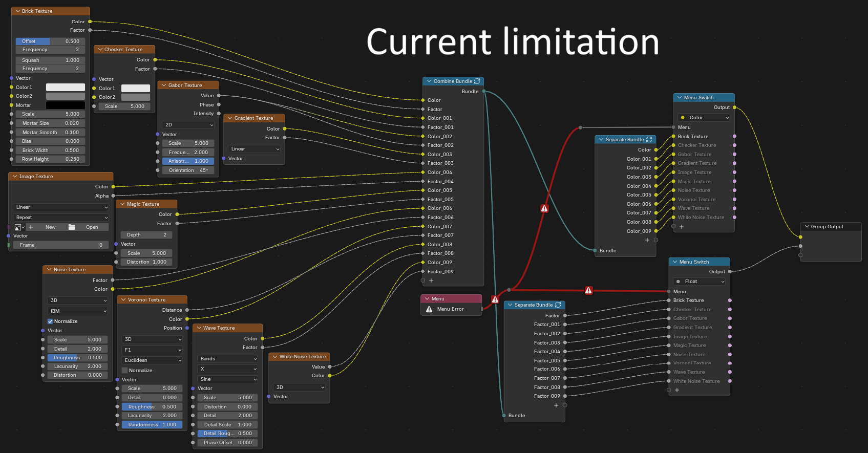Click the upper Separate Bundle sync icon

click(x=649, y=140)
